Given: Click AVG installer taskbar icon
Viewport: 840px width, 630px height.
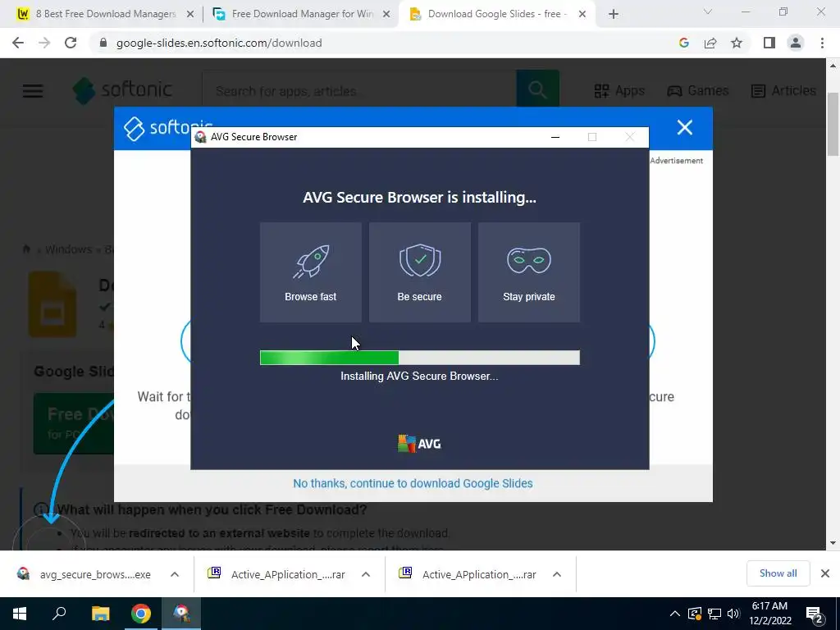Looking at the screenshot, I should [181, 614].
